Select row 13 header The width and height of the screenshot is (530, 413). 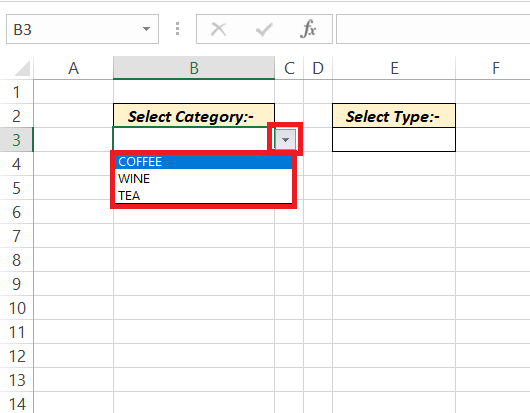coord(17,380)
